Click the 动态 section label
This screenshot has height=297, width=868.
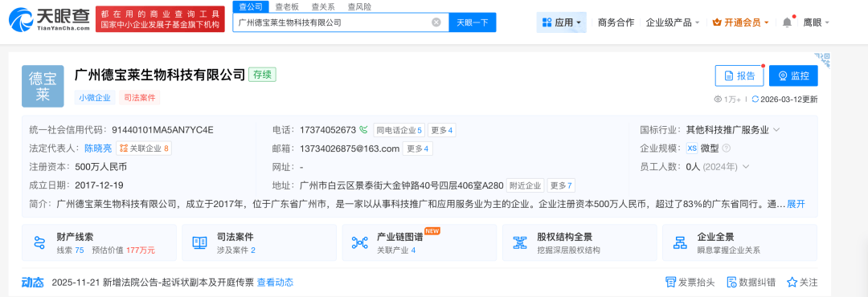pos(33,282)
